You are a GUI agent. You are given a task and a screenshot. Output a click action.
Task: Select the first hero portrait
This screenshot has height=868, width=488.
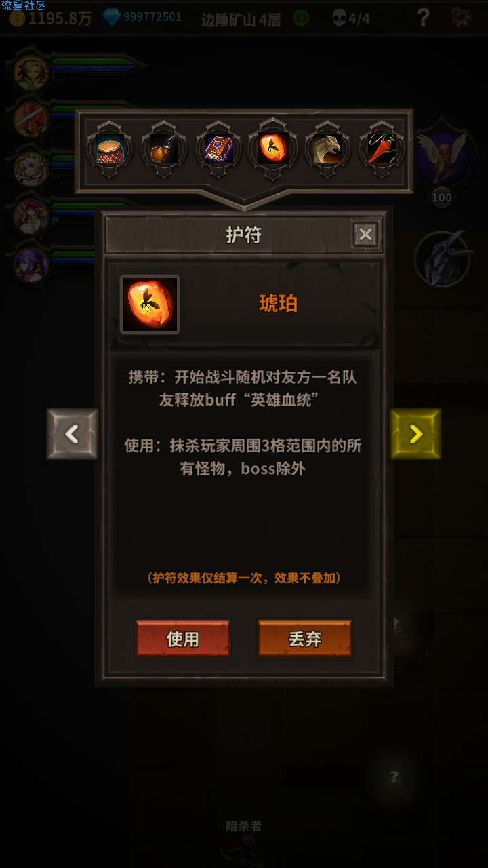click(31, 71)
